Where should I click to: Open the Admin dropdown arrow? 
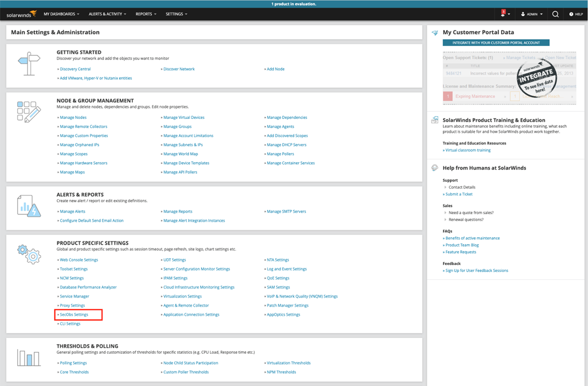coord(541,14)
